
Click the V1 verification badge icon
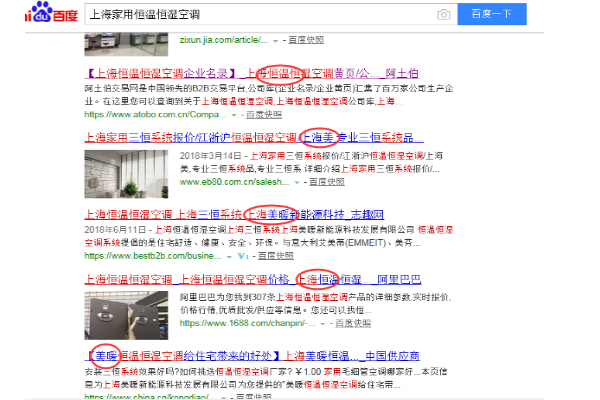(x=243, y=256)
